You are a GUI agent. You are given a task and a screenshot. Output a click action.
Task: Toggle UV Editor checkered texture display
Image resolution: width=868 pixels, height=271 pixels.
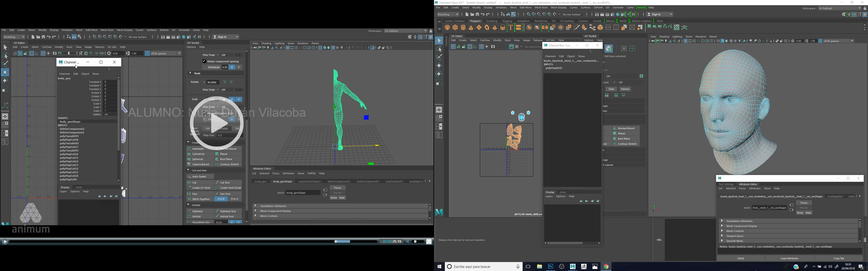pyautogui.click(x=517, y=47)
